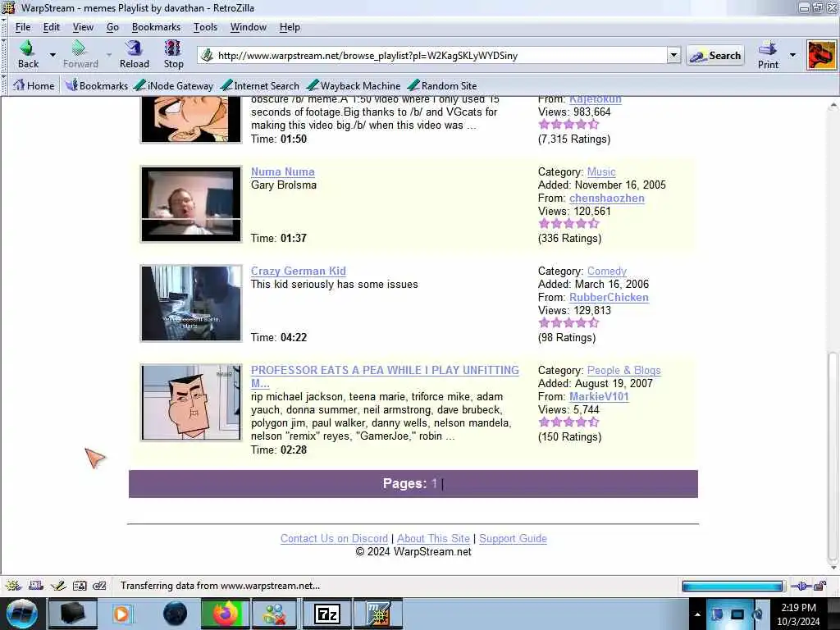Open the media player taskbar icon

(x=121, y=614)
